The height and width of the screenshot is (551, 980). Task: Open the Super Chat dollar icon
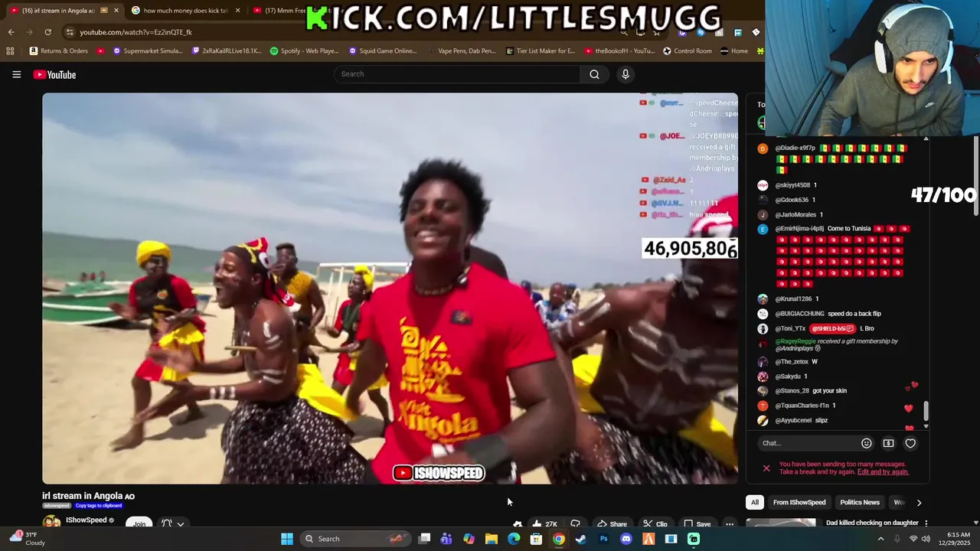click(x=888, y=443)
